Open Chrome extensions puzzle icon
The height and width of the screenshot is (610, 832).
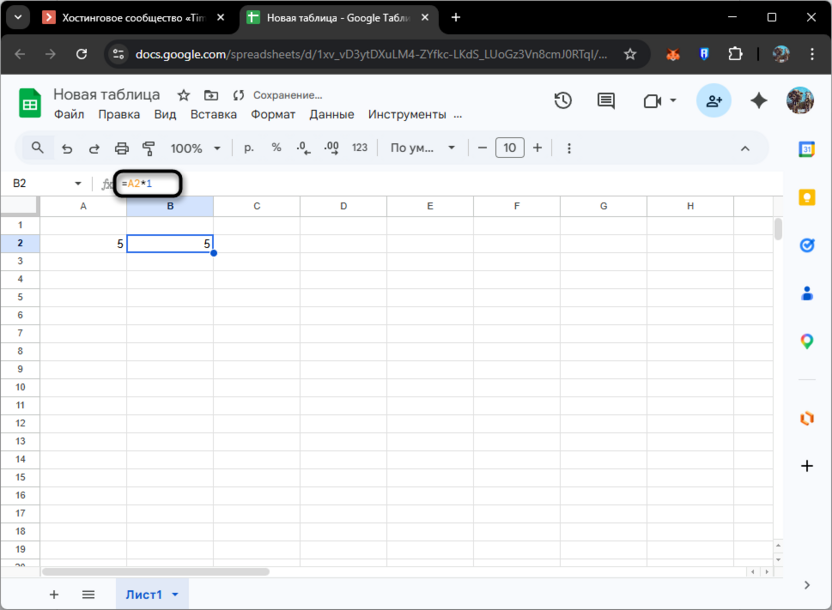tap(735, 54)
